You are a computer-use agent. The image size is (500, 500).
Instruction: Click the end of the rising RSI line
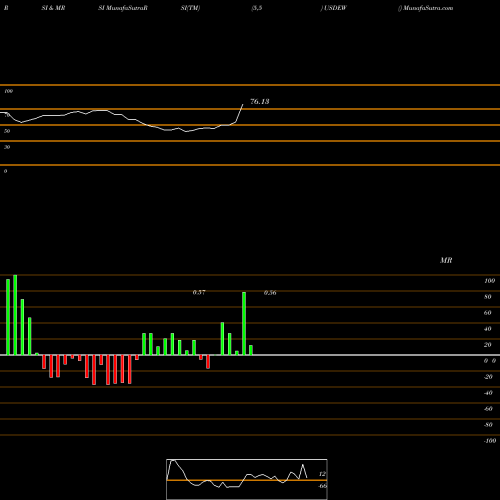pos(242,105)
